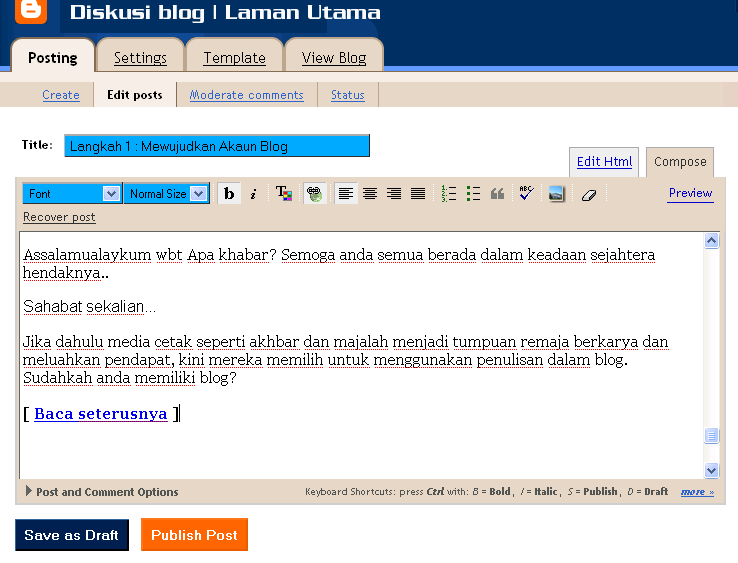Align text left
The height and width of the screenshot is (563, 738).
tap(346, 193)
